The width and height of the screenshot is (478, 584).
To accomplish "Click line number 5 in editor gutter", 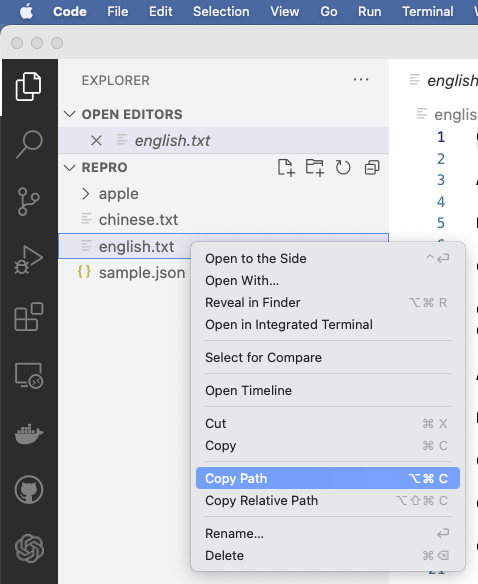I will coord(441,223).
